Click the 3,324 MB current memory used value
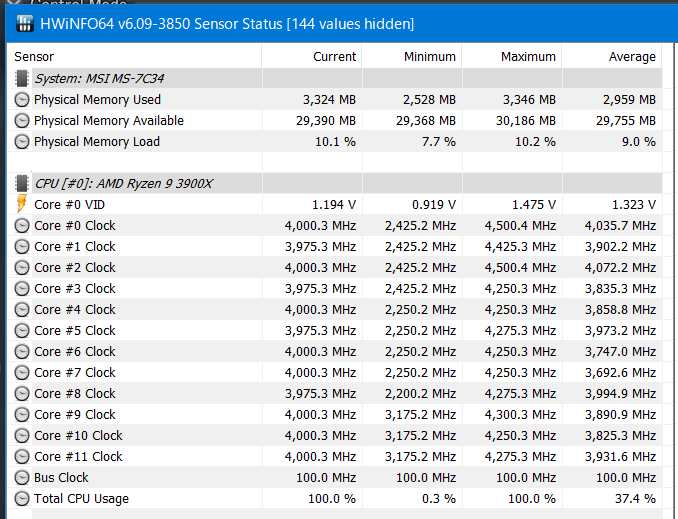The image size is (678, 519). pos(329,100)
